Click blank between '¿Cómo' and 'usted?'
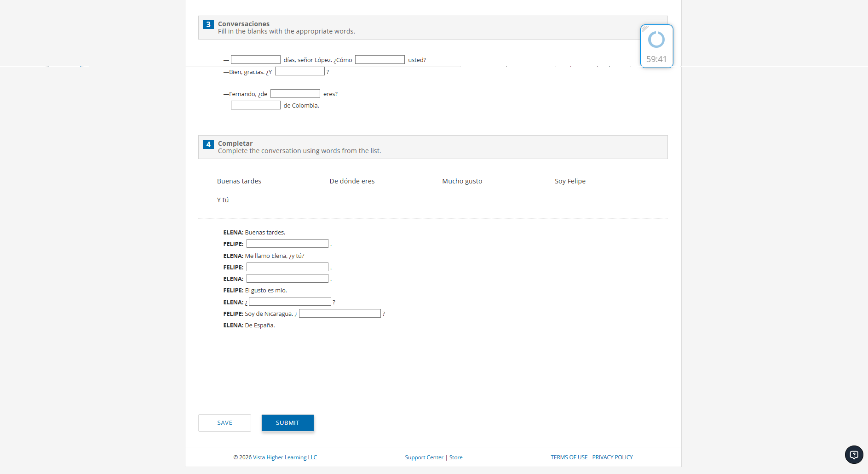868x474 pixels. (x=380, y=60)
